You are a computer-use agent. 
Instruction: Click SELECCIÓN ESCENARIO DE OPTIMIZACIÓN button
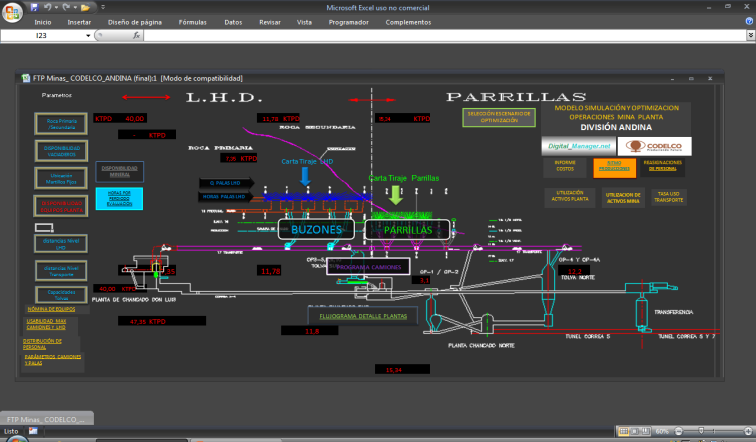(x=499, y=117)
